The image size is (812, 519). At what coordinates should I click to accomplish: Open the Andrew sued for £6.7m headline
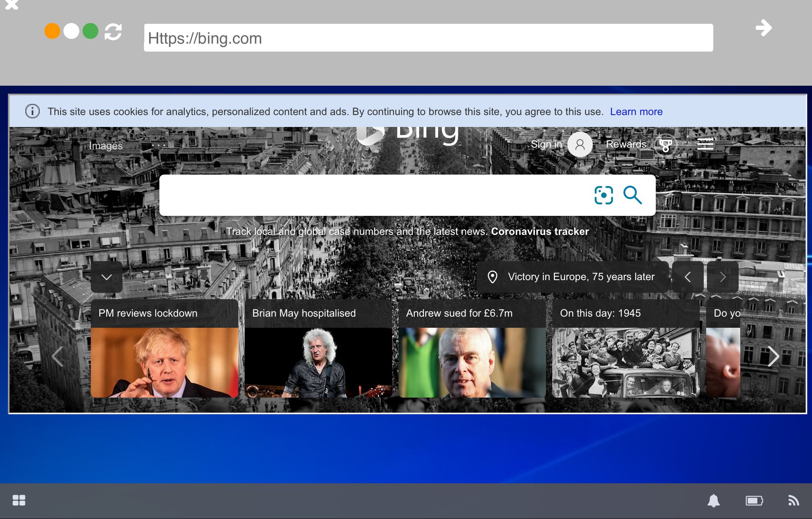coord(459,313)
